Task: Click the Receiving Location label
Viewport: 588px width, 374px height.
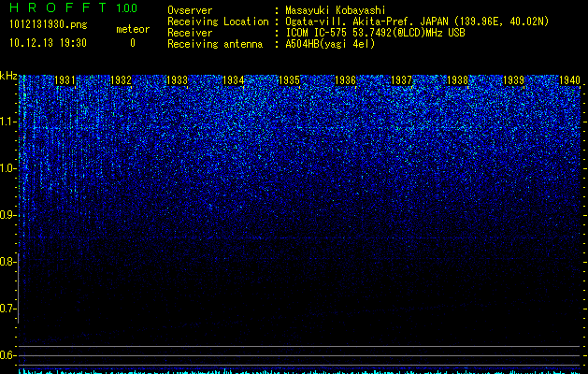Action: click(x=218, y=22)
